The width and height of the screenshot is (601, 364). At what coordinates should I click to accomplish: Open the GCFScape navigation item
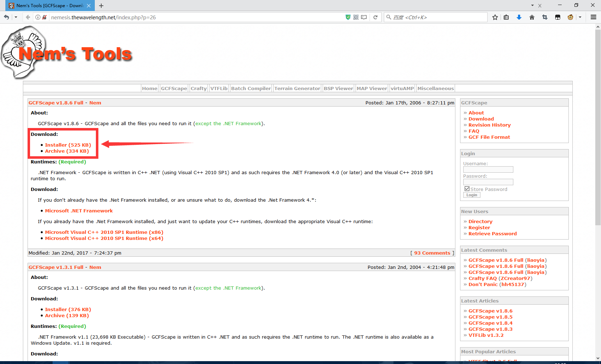pos(174,88)
